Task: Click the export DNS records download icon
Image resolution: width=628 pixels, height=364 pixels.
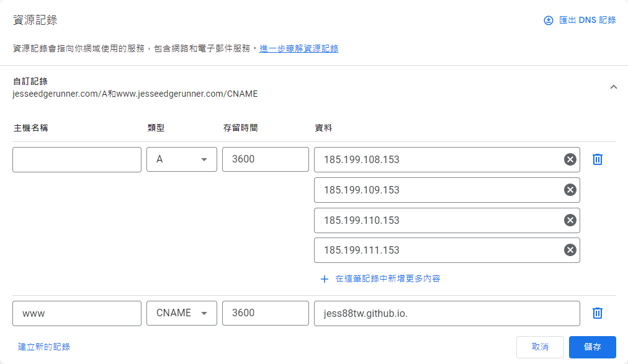Action: 549,20
